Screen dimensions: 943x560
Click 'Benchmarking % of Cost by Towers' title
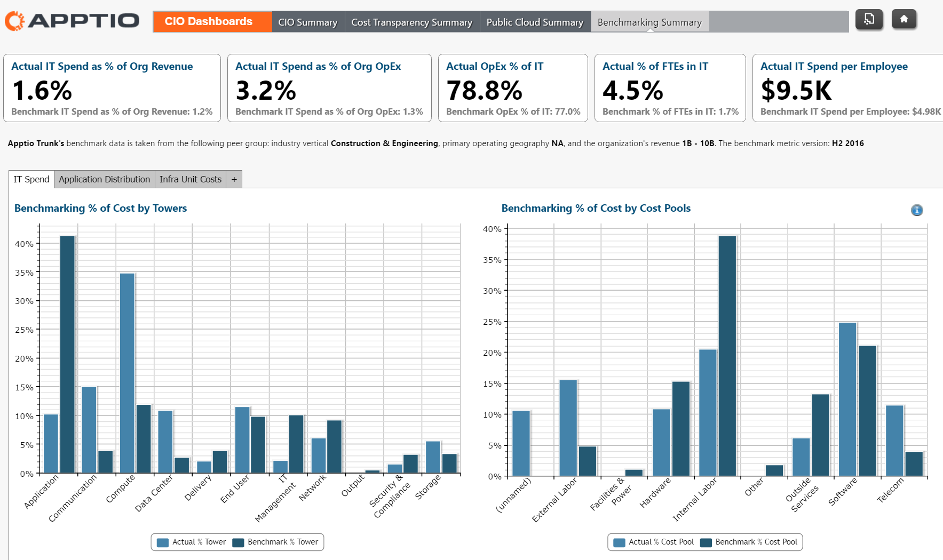(101, 208)
